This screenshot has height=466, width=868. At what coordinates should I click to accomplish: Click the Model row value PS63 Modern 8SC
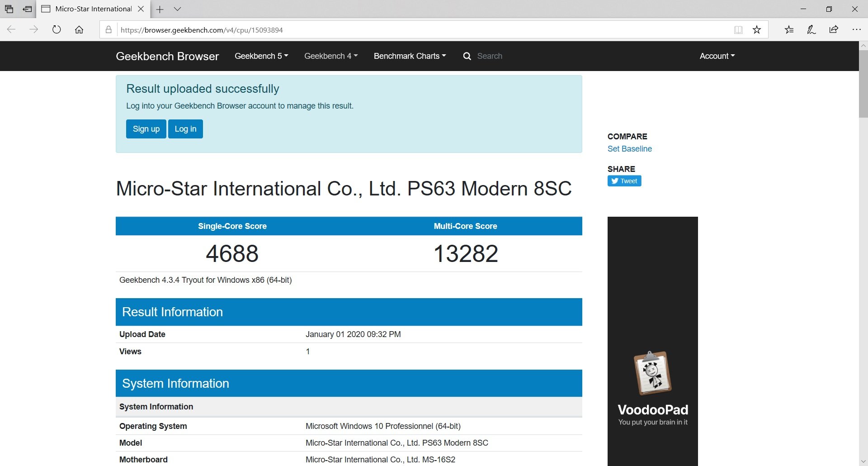pyautogui.click(x=396, y=443)
